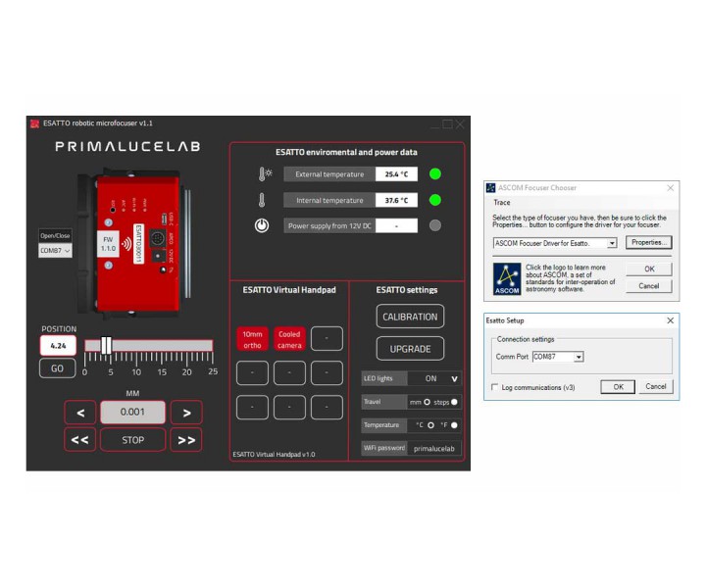Open the COM87 port dropdown under Open/Close
Screen dimensions: 706x588
(x=55, y=251)
